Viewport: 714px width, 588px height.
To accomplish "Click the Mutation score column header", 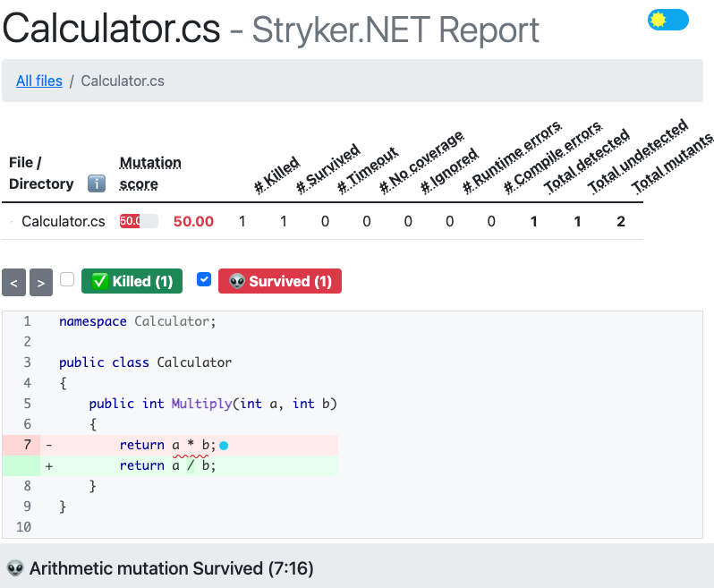I will coord(150,173).
